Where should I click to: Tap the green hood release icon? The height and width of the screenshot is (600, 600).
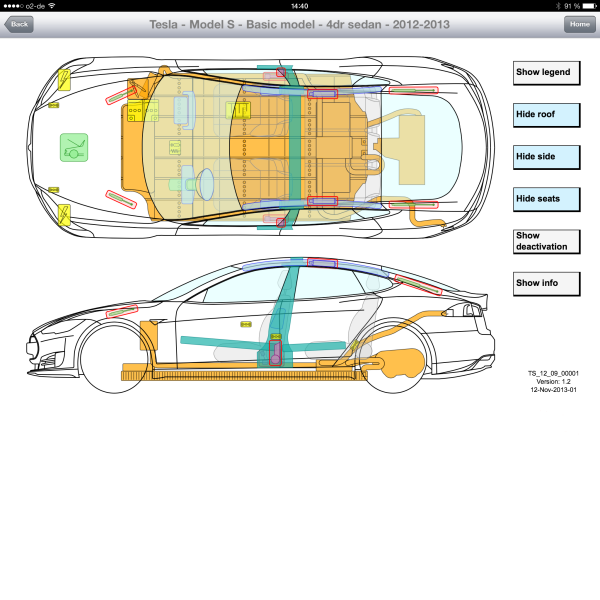73,148
